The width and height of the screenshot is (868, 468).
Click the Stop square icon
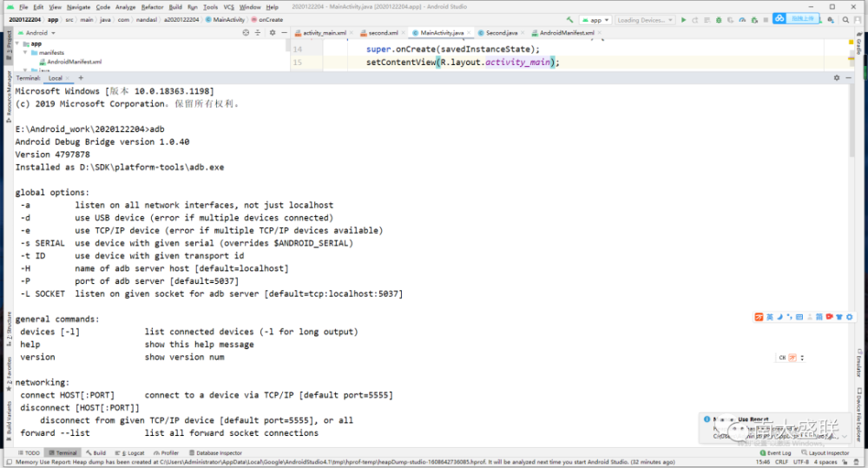point(766,20)
